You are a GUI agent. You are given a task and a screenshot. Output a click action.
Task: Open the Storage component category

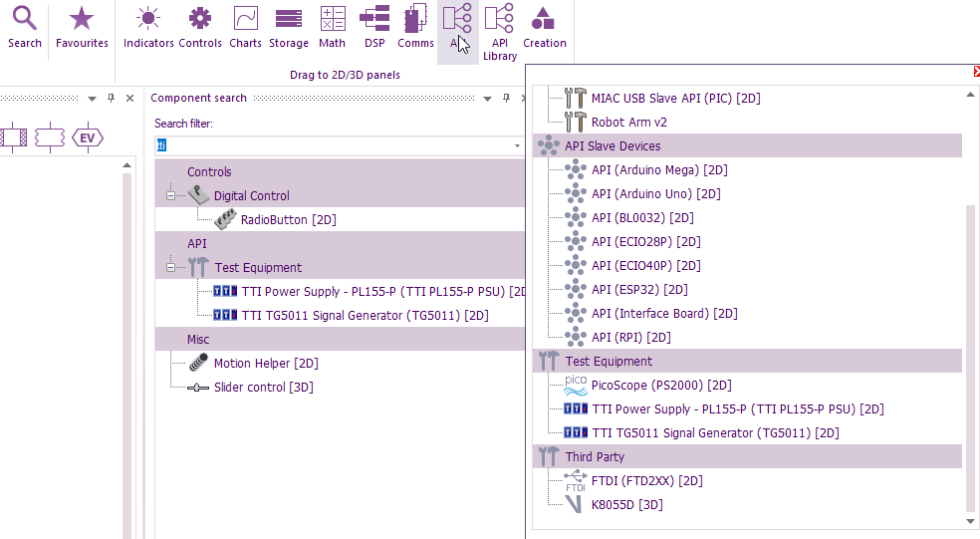coord(289,27)
